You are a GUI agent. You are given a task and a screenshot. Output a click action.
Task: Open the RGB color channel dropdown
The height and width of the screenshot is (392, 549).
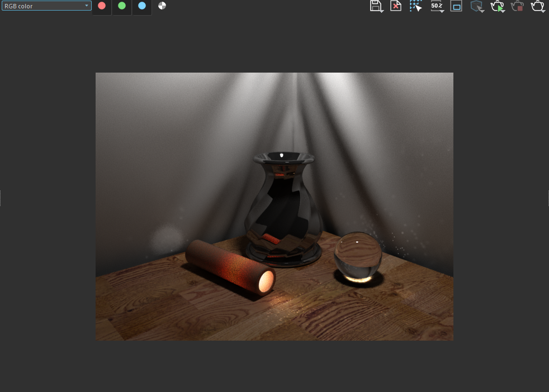coord(46,6)
